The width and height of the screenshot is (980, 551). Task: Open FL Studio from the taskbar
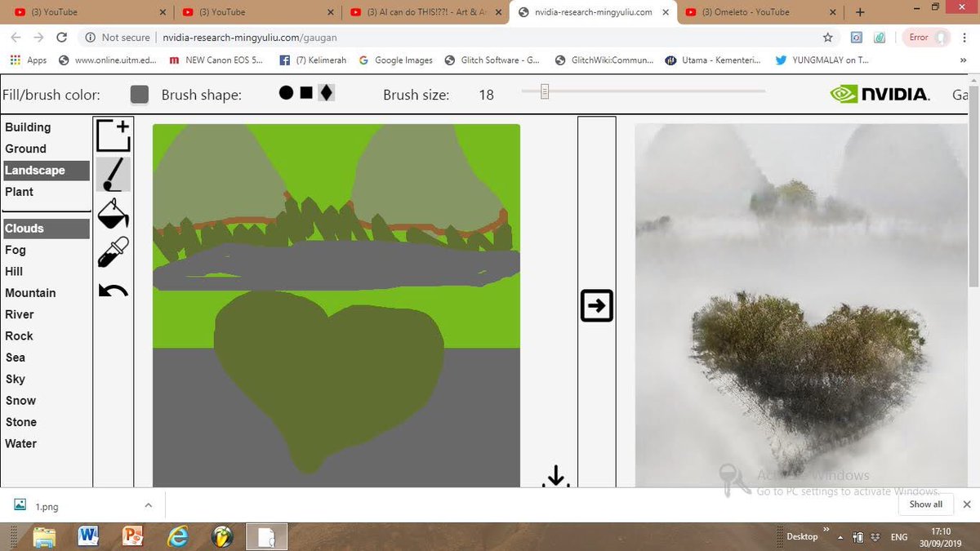(221, 536)
